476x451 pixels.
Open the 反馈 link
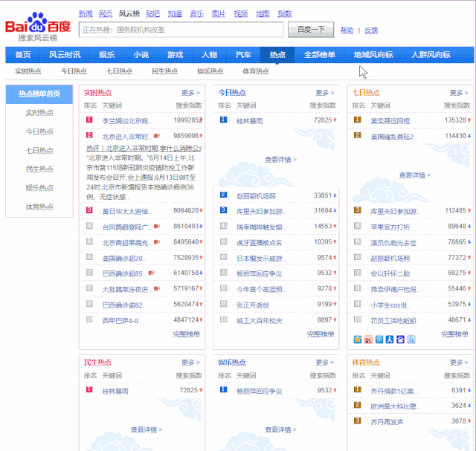371,30
